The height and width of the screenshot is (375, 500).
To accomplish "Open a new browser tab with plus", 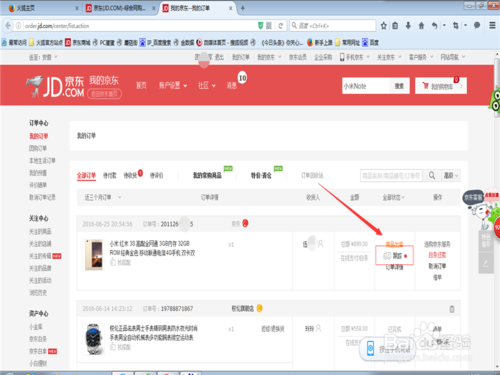I will [243, 8].
